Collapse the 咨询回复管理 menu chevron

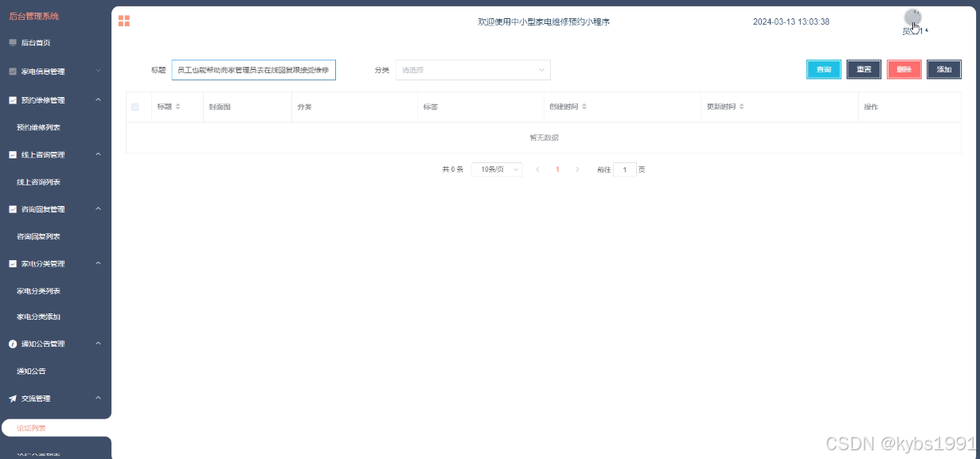click(99, 208)
